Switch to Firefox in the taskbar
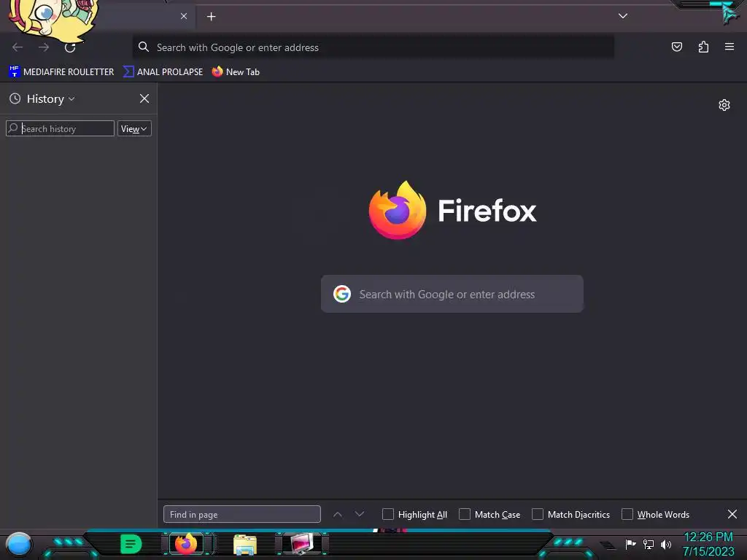 coord(186,544)
